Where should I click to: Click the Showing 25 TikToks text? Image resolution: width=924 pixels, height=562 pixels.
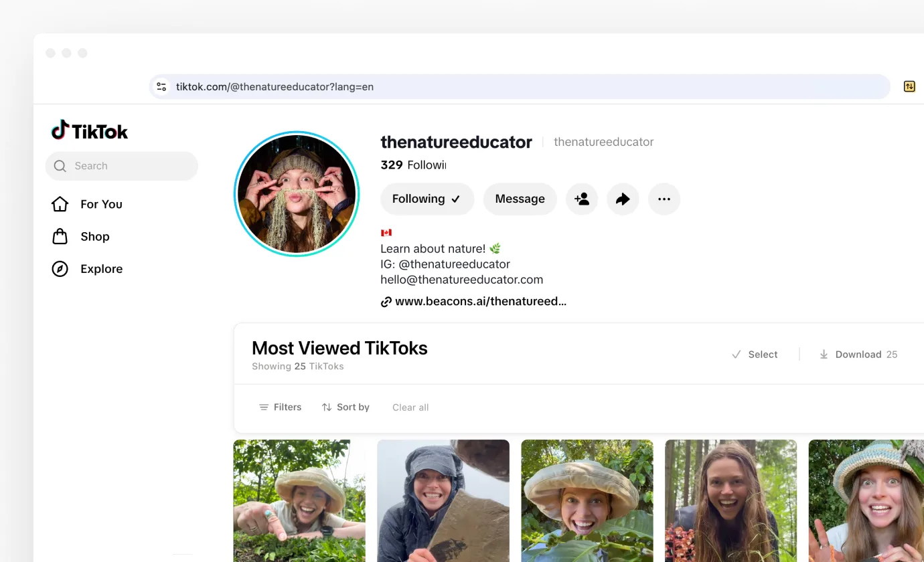point(298,367)
